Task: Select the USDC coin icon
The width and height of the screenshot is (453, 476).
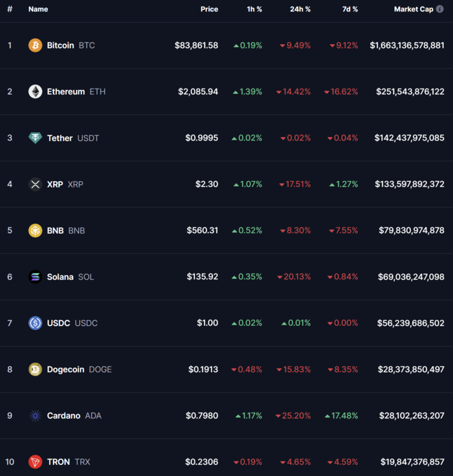Action: 35,323
